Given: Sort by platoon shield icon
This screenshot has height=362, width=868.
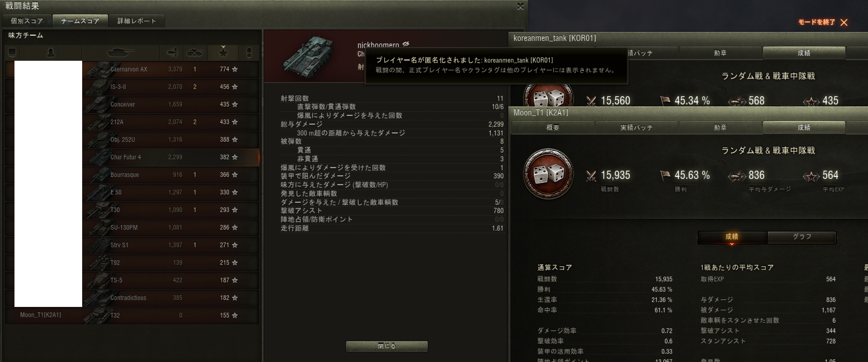Looking at the screenshot, I should (x=12, y=53).
